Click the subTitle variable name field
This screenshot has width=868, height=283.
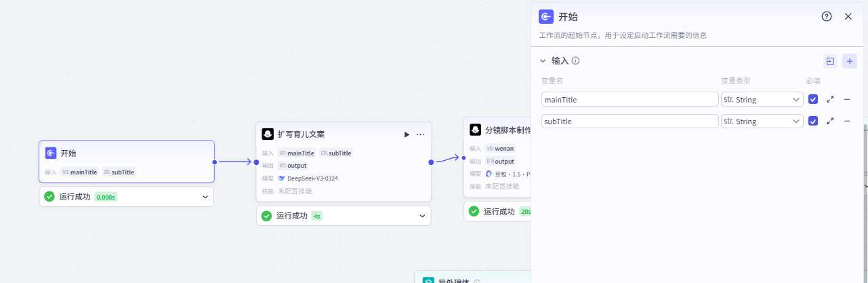629,121
